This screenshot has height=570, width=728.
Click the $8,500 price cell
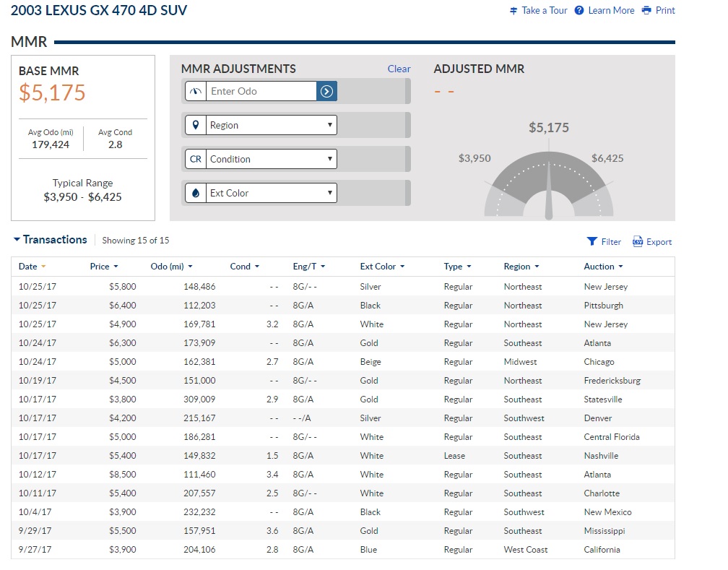[x=123, y=475]
